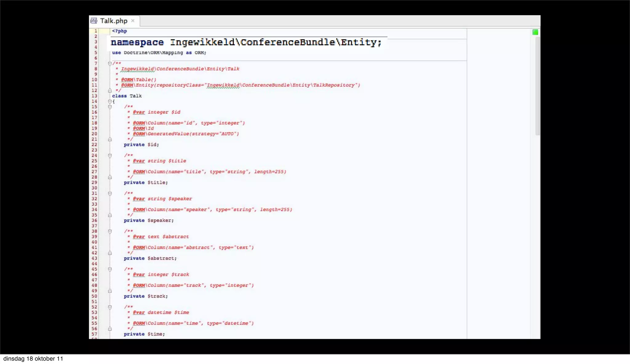Collapse the class Talk body at line 14
Viewport: 630px width, 364px height.
pyautogui.click(x=110, y=101)
